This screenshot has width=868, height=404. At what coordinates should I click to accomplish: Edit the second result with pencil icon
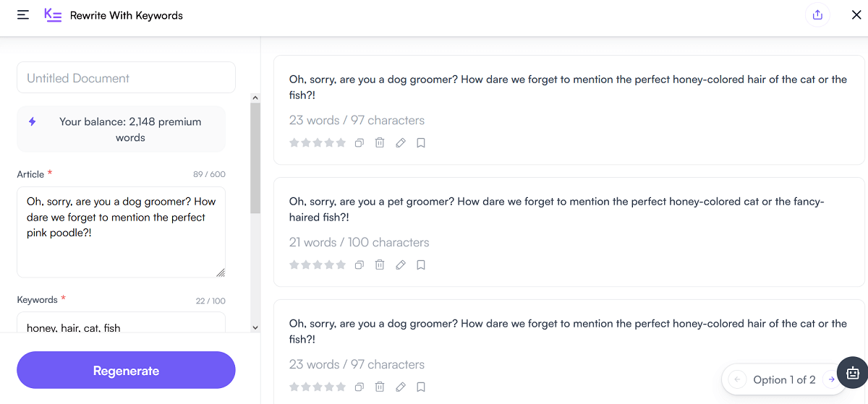(401, 265)
